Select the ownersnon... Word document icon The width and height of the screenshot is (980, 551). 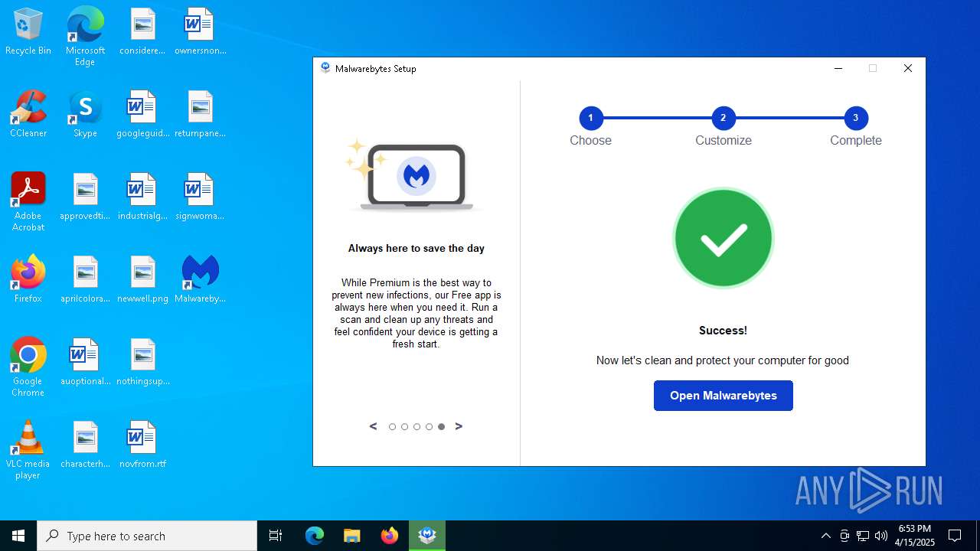200,32
